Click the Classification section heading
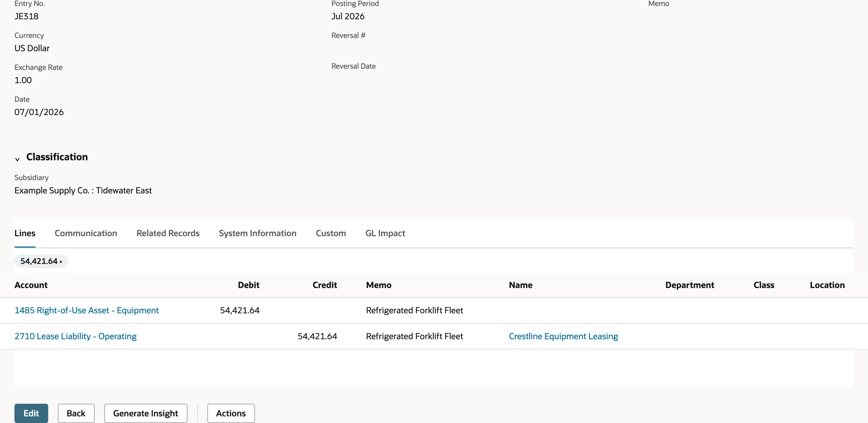This screenshot has width=868, height=423. (57, 157)
